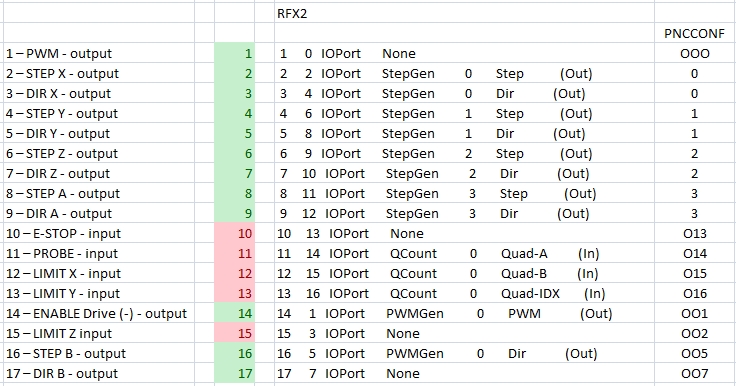Select the row 17 7 IOPort None
This screenshot has height=386, width=736.
pos(464,374)
